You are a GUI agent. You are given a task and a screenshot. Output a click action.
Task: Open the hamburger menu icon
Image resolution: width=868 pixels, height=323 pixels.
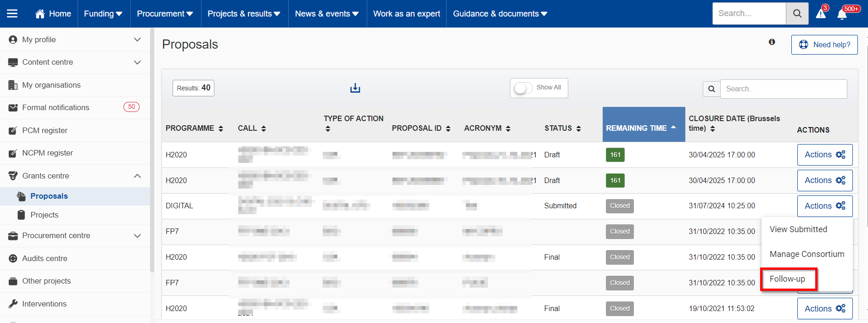(12, 14)
